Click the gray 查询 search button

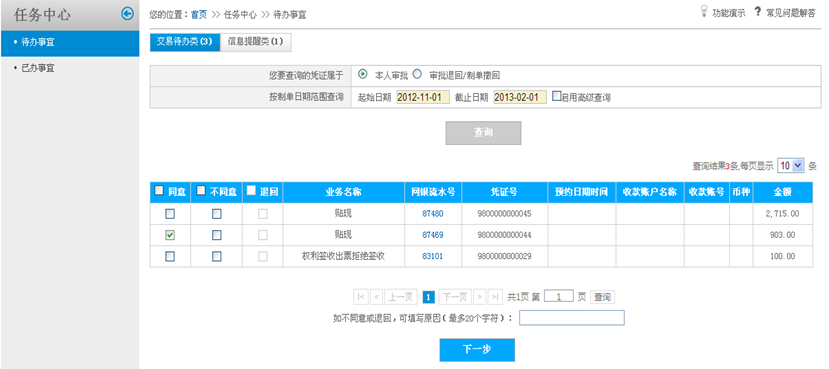[483, 133]
